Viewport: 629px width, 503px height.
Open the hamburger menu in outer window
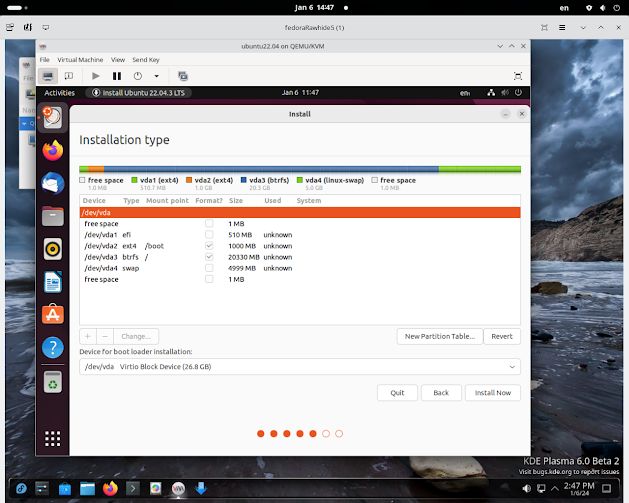pyautogui.click(x=562, y=28)
